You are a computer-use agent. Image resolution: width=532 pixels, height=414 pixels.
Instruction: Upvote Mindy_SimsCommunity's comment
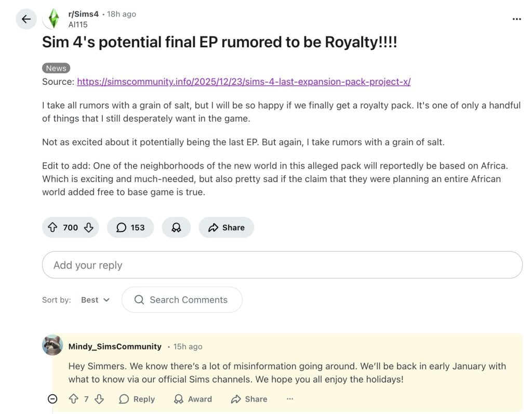click(74, 399)
